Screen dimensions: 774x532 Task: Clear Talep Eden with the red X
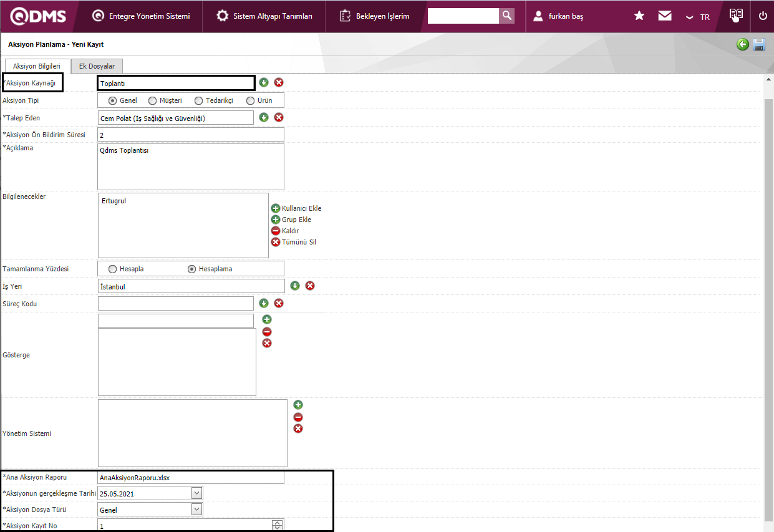[x=279, y=117]
